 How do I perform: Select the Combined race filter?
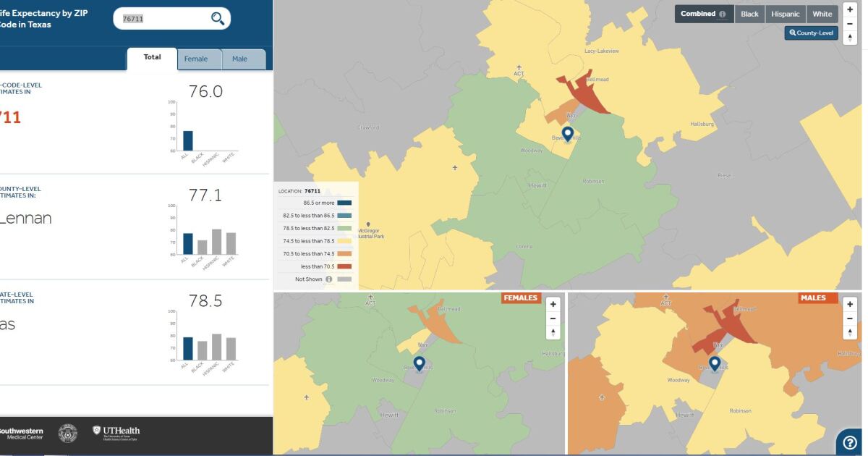coord(704,14)
